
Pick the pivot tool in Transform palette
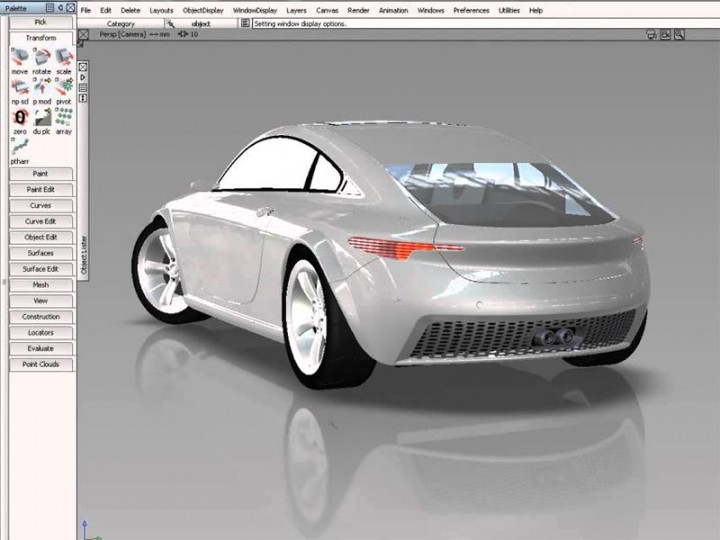[x=64, y=91]
